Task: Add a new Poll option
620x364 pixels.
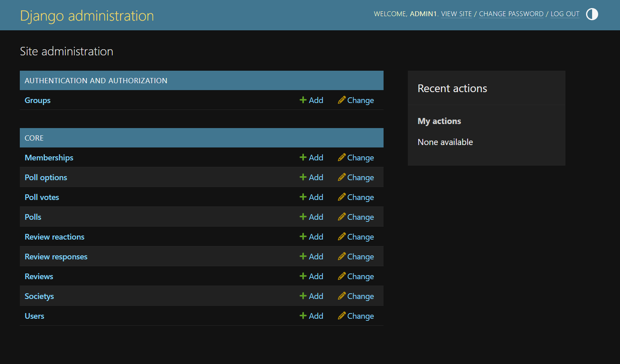Action: point(311,177)
